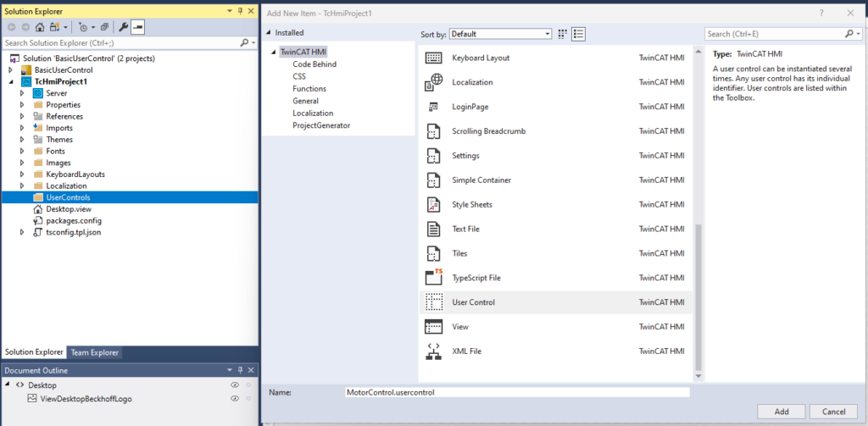The height and width of the screenshot is (426, 868).
Task: Open Properties via the wrench icon
Action: point(124,26)
